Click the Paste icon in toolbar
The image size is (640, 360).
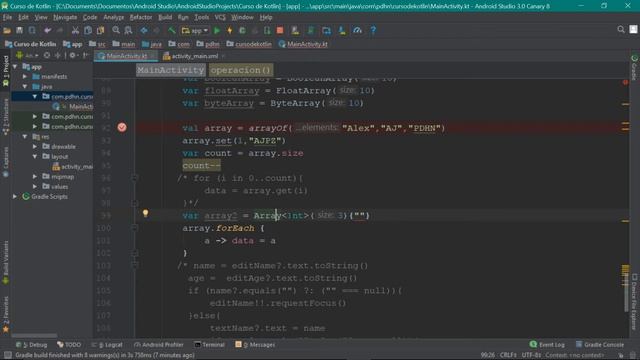[100, 30]
